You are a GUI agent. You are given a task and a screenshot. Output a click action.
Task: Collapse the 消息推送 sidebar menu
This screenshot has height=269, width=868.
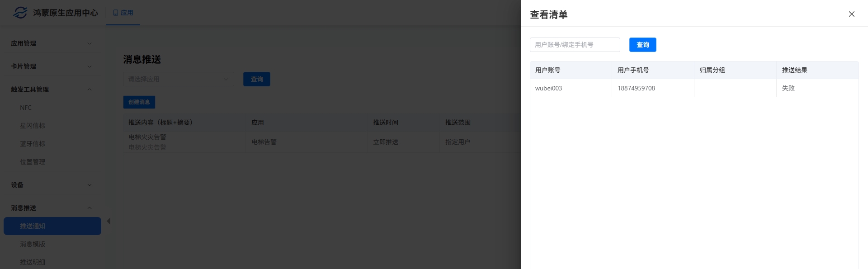pos(52,208)
